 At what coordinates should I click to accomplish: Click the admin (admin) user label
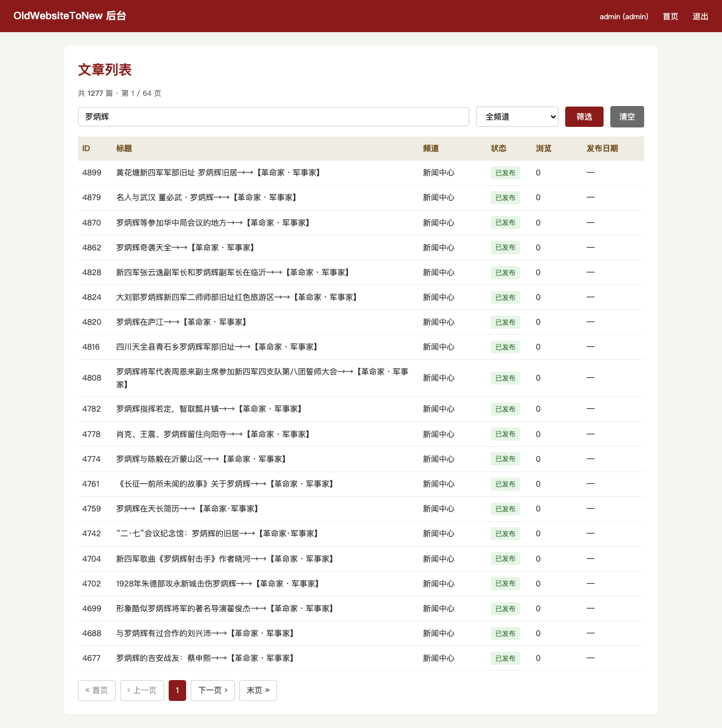pos(624,16)
